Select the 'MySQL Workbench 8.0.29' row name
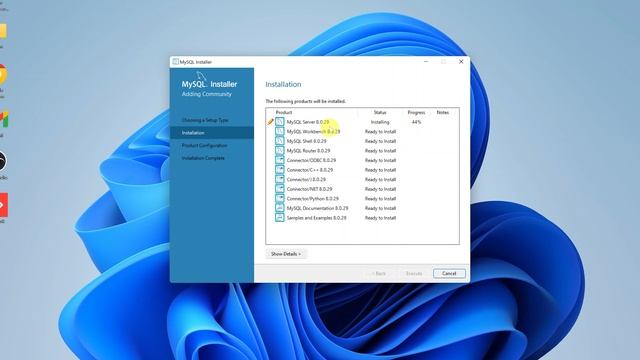This screenshot has height=360, width=640. (x=313, y=131)
